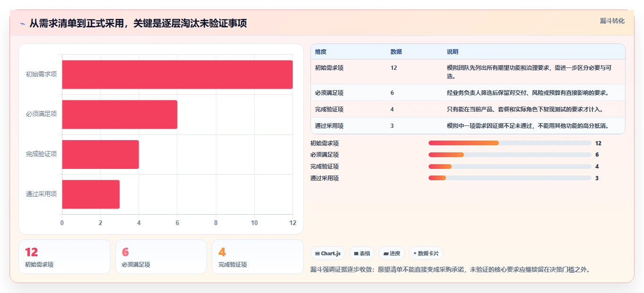
Task: Select the 进度 tag chip
Action: [392, 253]
